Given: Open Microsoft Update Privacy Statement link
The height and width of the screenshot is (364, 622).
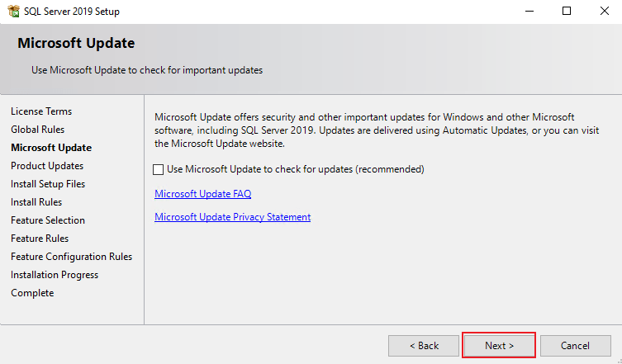Looking at the screenshot, I should pos(232,217).
